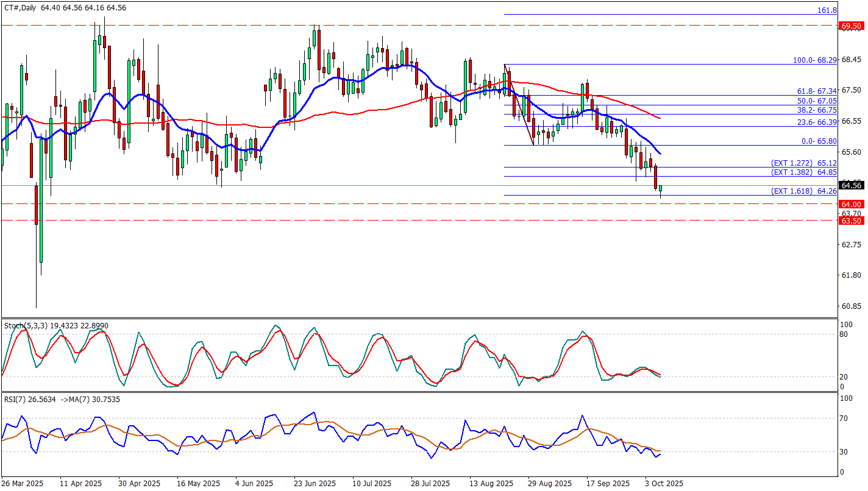Click the 100.0- 68.29 Fibonacci label
868x491 pixels.
(814, 60)
